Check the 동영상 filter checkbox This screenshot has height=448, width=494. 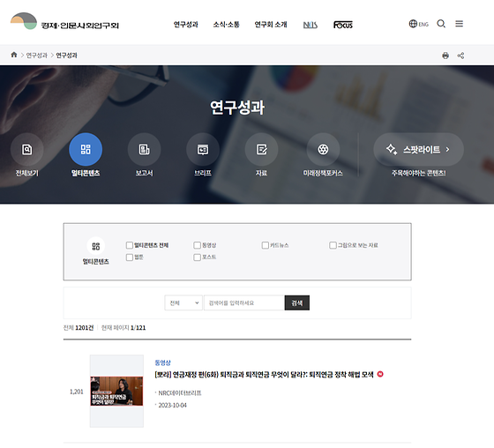coord(197,245)
